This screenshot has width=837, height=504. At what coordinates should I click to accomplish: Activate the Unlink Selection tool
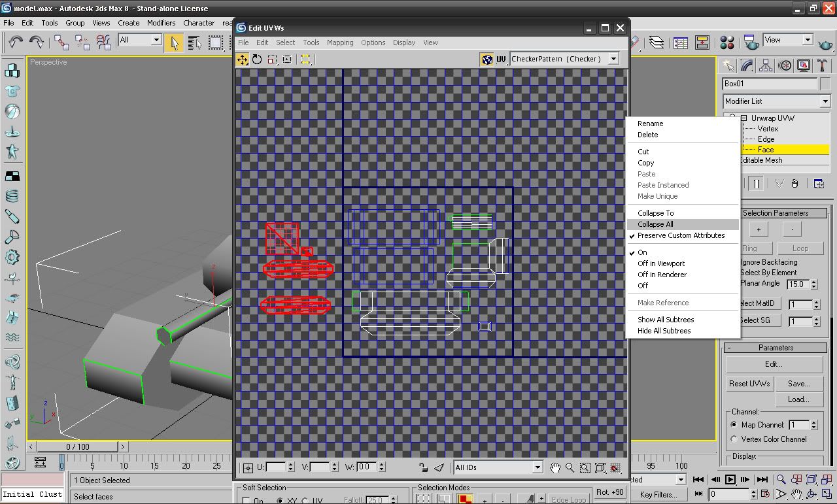[x=82, y=42]
